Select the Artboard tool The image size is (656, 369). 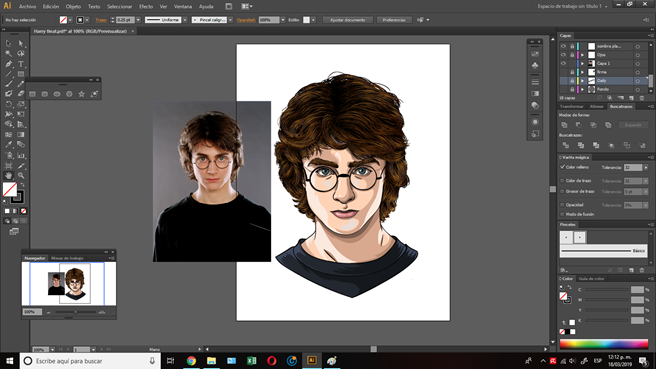coord(8,166)
